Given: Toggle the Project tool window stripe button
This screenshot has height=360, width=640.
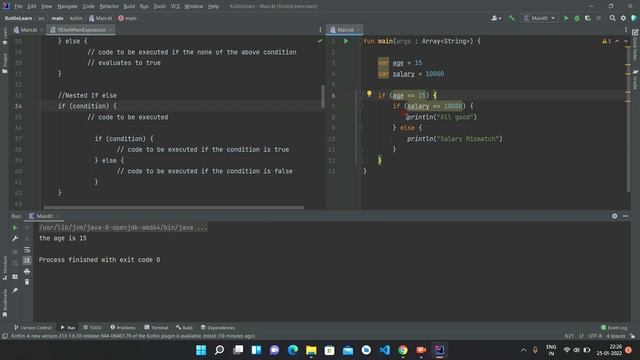Looking at the screenshot, I should (4, 63).
